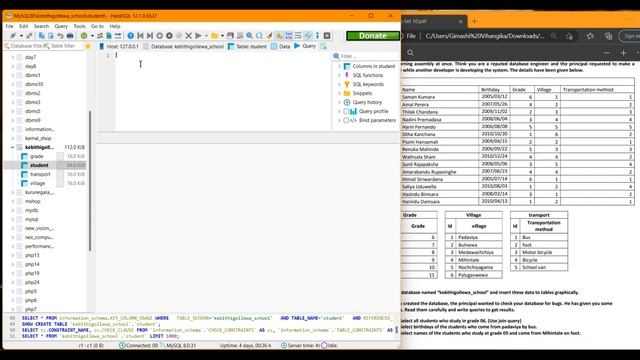Click the Run query play icon
Screen dimensions: 640x360
click(198, 36)
